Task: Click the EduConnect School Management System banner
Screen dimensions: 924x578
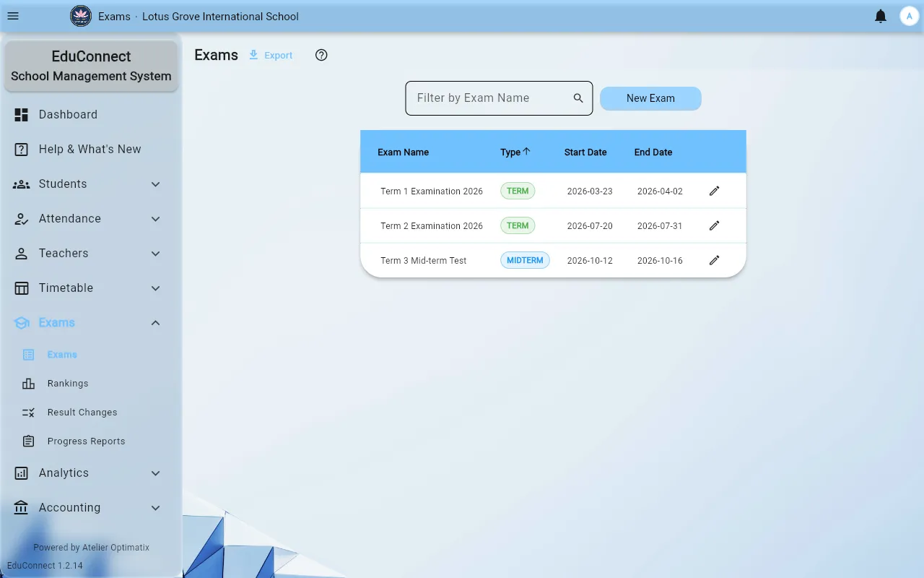Action: point(91,66)
